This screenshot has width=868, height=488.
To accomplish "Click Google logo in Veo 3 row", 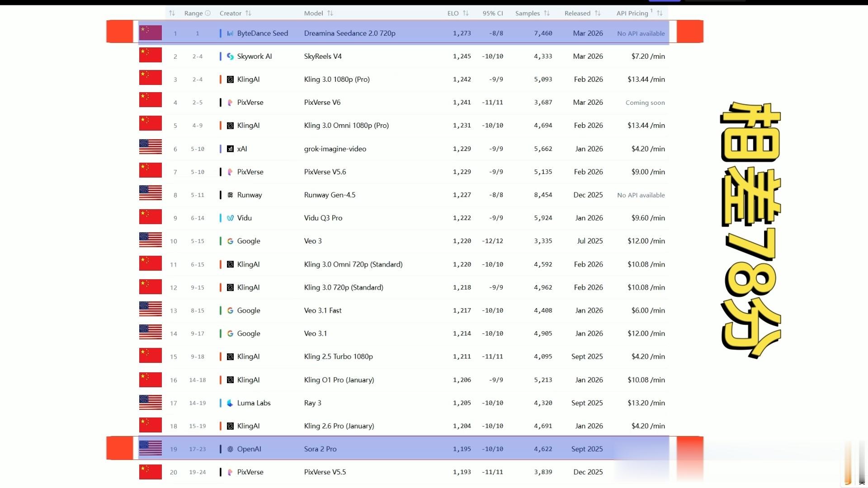I will tap(230, 241).
